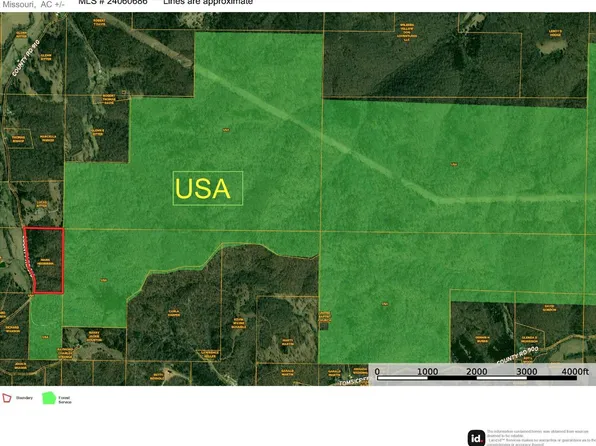This screenshot has height=446, width=596.
Task: Click the red Boundary legend icon
Action: pos(7,398)
